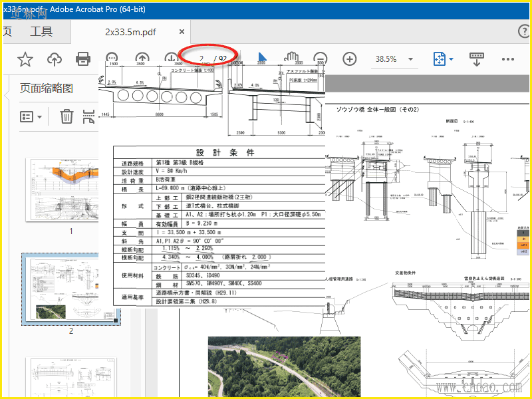532x399 pixels.
Task: Click the upload to cloud icon
Action: click(x=55, y=59)
